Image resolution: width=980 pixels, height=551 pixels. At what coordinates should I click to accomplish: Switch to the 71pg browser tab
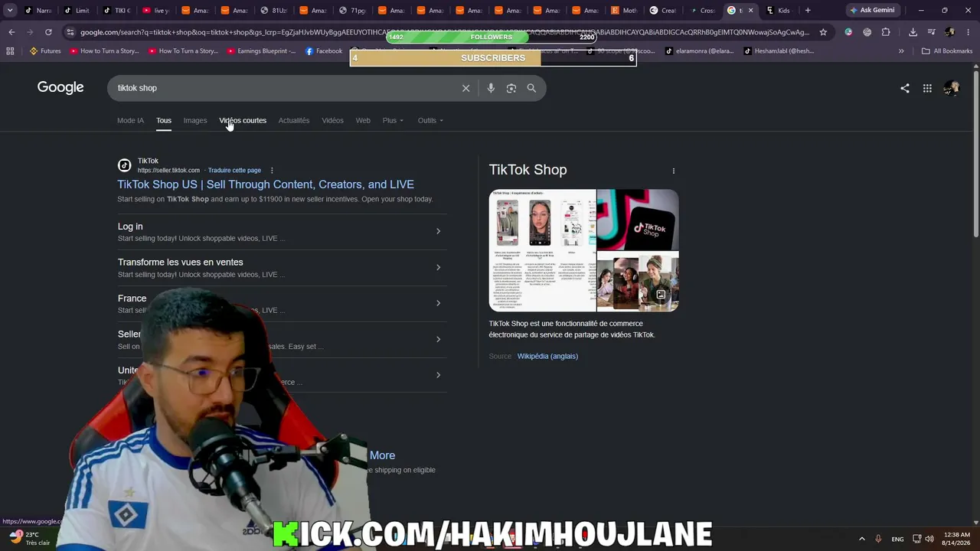[x=353, y=11]
